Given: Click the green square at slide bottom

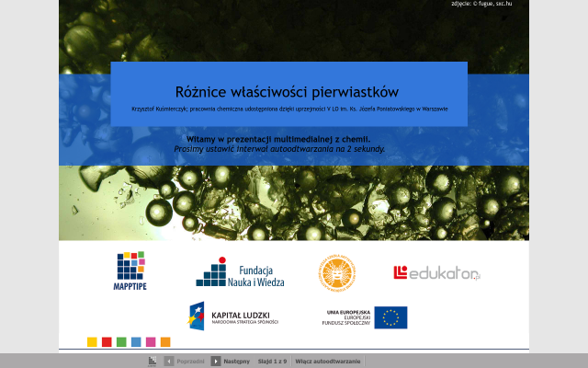Looking at the screenshot, I should pos(121,342).
